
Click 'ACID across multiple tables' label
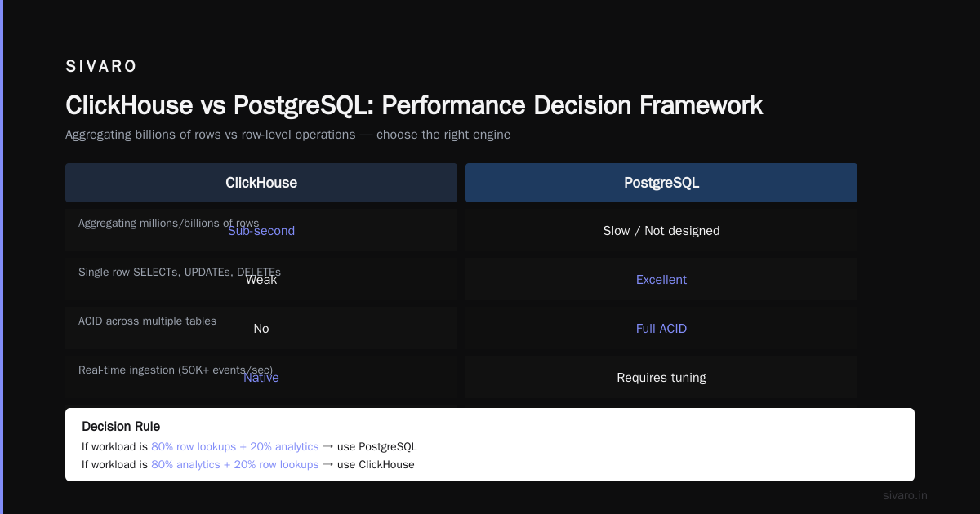pyautogui.click(x=147, y=321)
